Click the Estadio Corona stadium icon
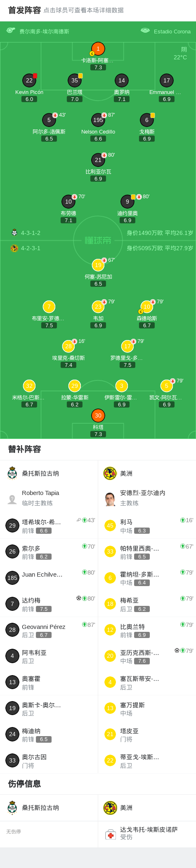Image resolution: width=196 pixels, height=868 pixels. [x=145, y=30]
